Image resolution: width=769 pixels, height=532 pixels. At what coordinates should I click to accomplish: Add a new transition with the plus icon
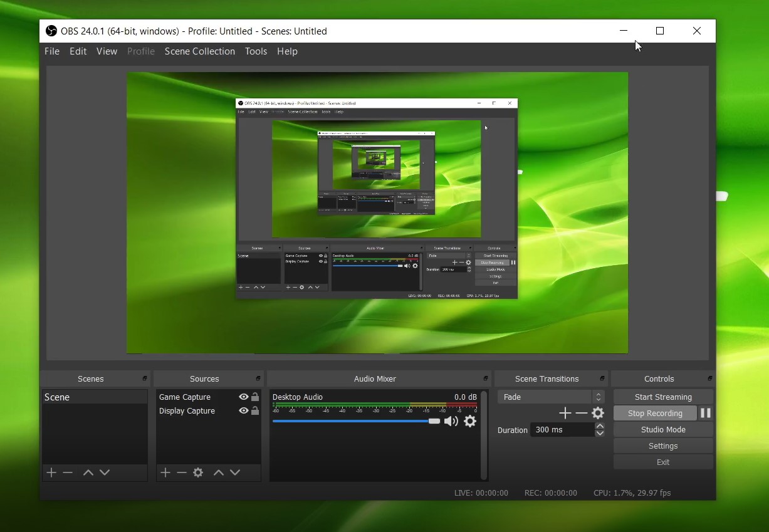click(565, 413)
